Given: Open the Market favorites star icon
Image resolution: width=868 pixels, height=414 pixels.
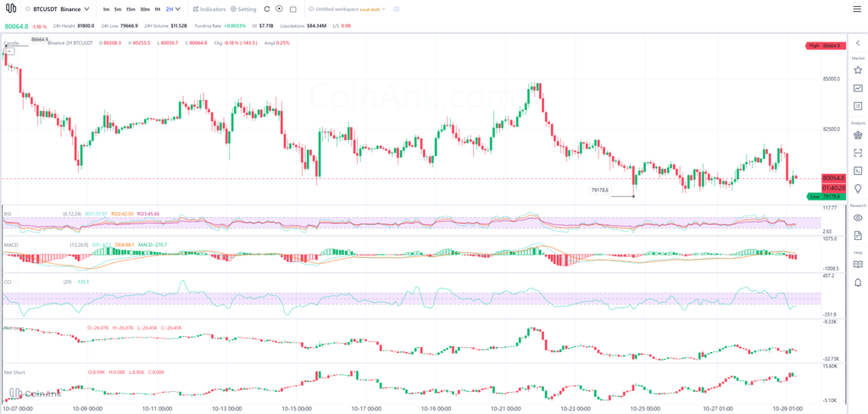Looking at the screenshot, I should click(x=858, y=70).
